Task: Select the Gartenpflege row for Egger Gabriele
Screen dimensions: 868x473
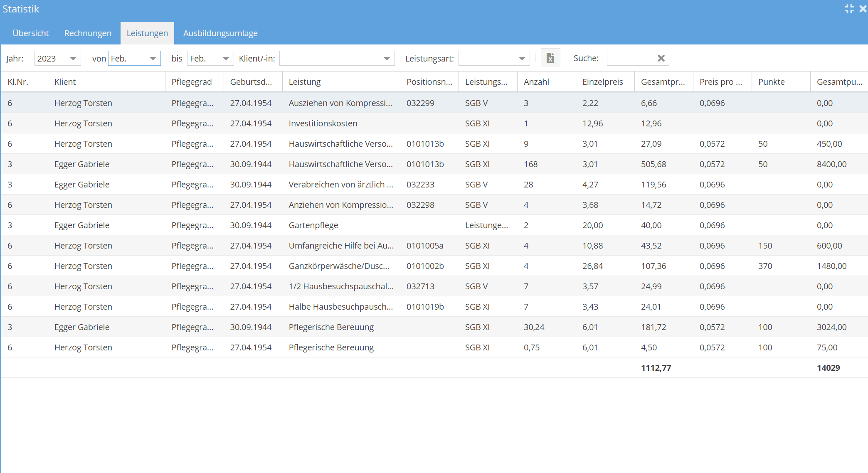Action: click(x=313, y=225)
